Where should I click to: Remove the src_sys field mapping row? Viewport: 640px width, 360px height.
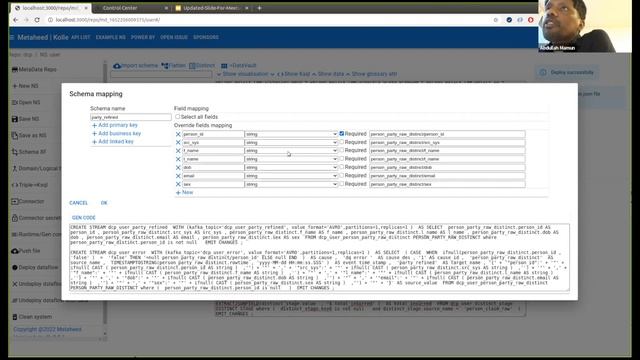(x=178, y=142)
